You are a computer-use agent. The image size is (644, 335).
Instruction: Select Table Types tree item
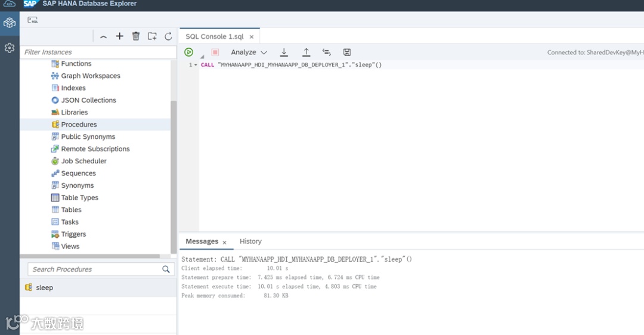(x=80, y=197)
